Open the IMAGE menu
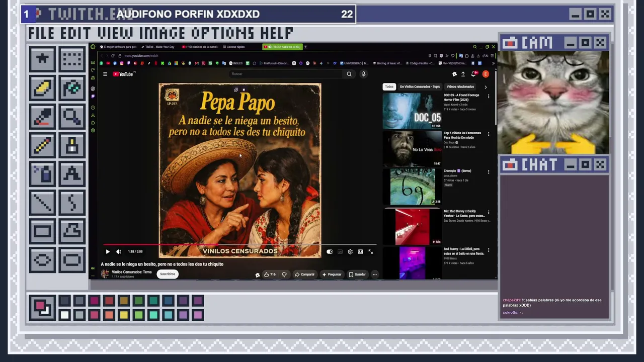The image size is (644, 362). pos(163,33)
